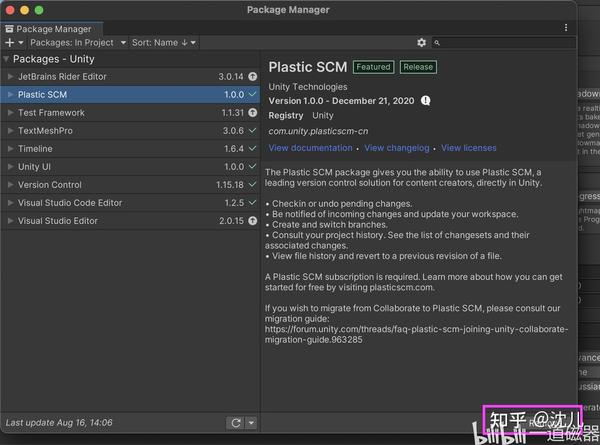Click version 3.0.14 of JetBrains Rider
The height and width of the screenshot is (445, 600).
(231, 77)
